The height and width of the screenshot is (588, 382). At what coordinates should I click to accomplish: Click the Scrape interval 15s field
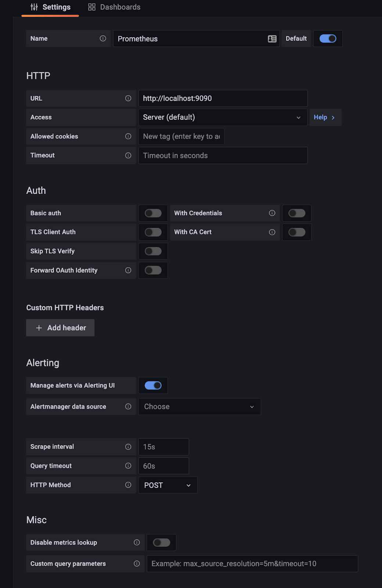(163, 447)
